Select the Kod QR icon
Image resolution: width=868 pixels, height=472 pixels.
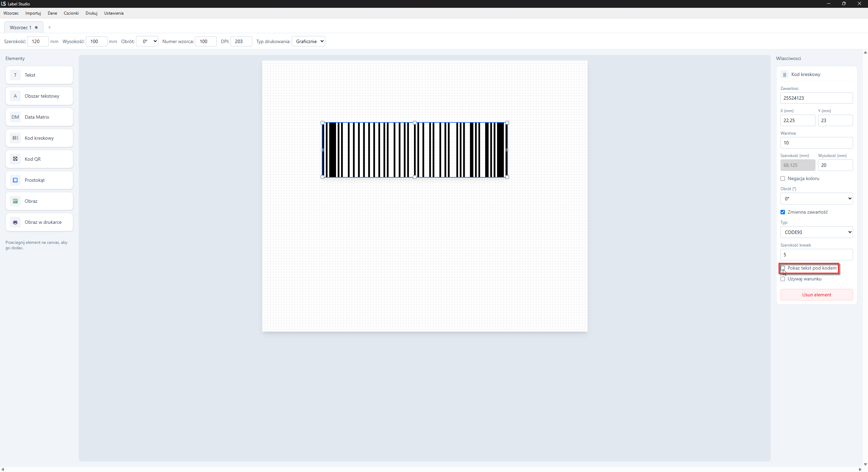click(x=15, y=159)
